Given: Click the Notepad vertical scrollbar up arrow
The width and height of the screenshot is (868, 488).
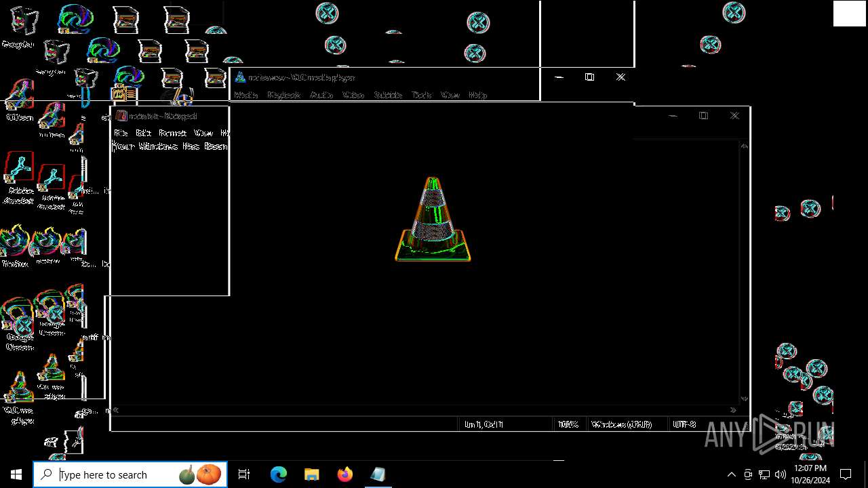Looking at the screenshot, I should click(x=745, y=146).
